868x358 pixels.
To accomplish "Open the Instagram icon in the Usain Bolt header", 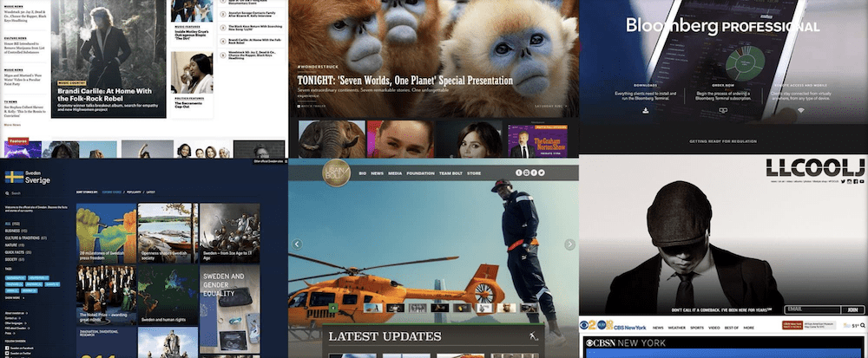I will pos(527,172).
